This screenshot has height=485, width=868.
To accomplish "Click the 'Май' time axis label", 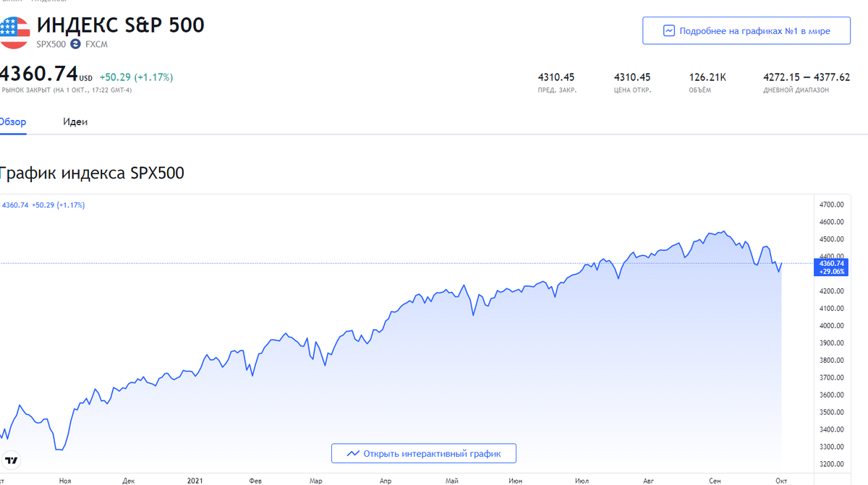I will 452,480.
